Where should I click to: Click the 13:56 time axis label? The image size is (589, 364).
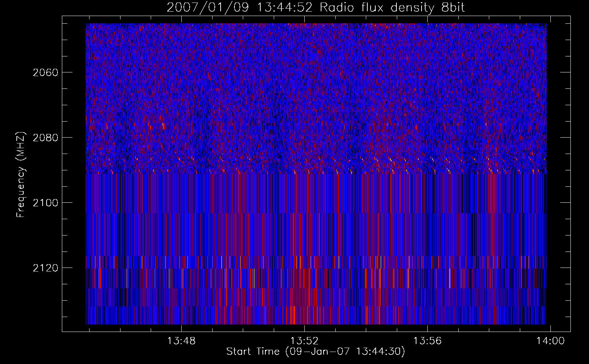(x=427, y=341)
